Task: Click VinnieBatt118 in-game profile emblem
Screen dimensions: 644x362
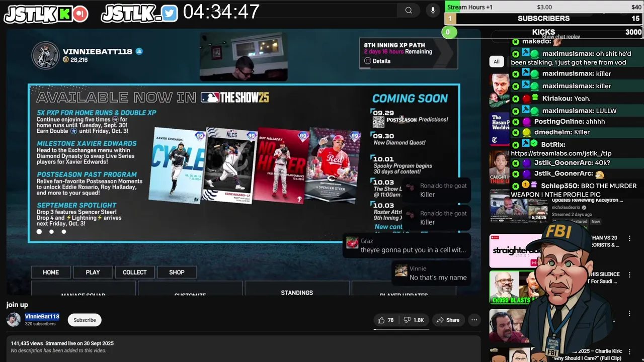Action: pos(46,55)
